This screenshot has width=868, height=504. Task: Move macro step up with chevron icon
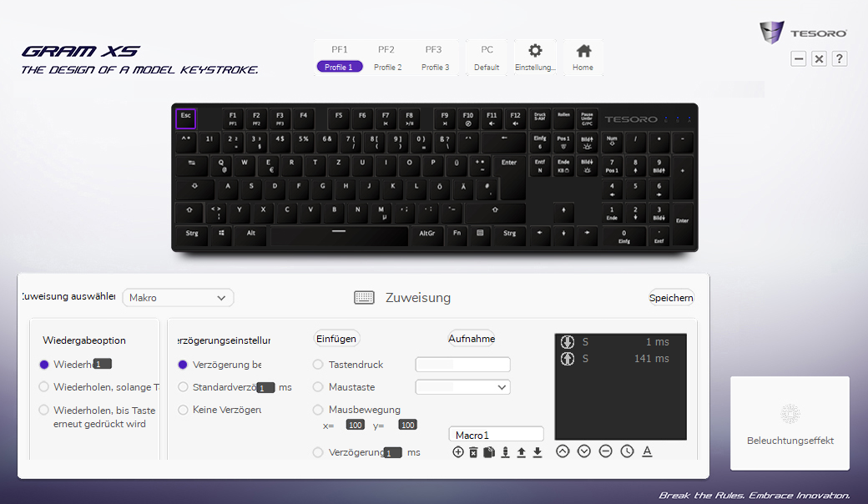563,451
